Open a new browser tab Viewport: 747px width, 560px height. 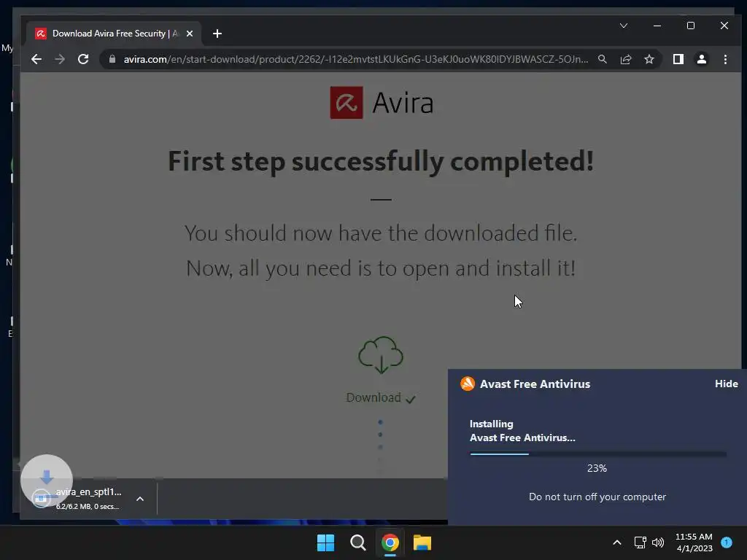click(217, 34)
